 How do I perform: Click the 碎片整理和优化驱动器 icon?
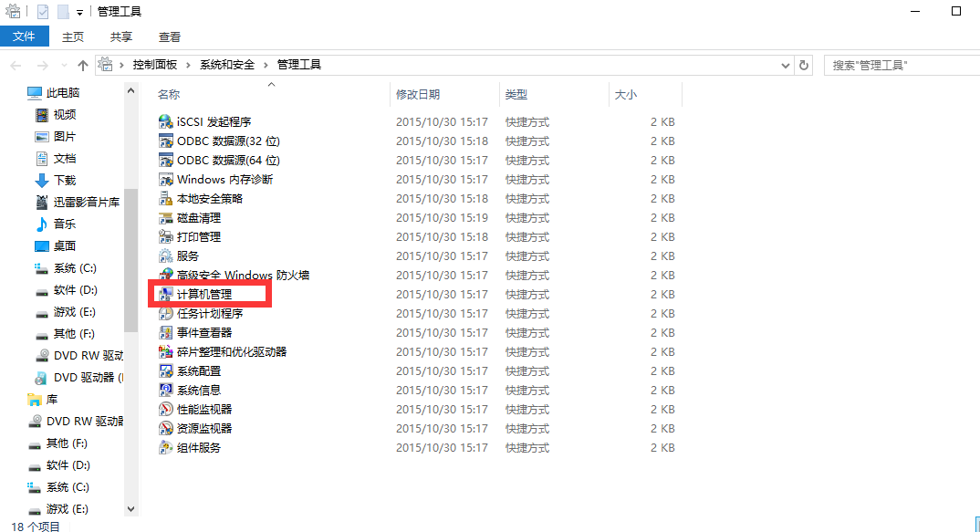click(166, 351)
